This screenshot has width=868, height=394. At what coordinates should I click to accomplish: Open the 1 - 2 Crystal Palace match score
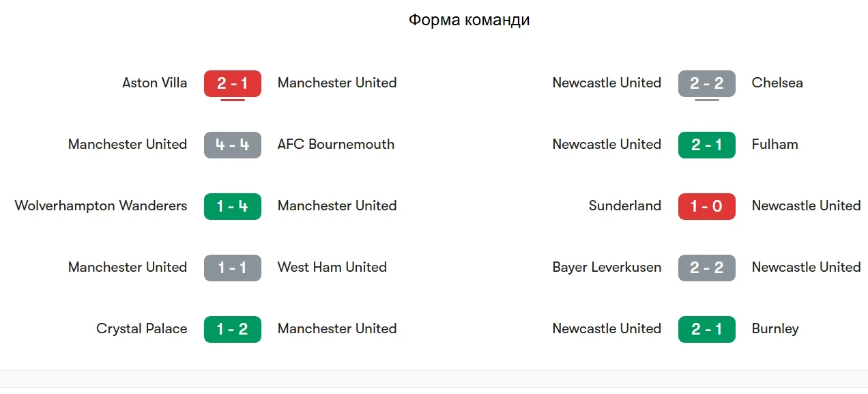click(232, 329)
